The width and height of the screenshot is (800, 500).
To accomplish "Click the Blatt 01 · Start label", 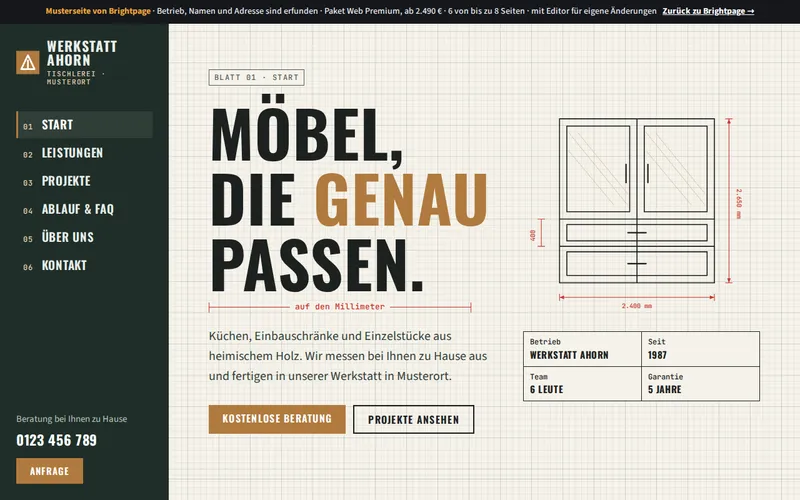I will pos(257,78).
